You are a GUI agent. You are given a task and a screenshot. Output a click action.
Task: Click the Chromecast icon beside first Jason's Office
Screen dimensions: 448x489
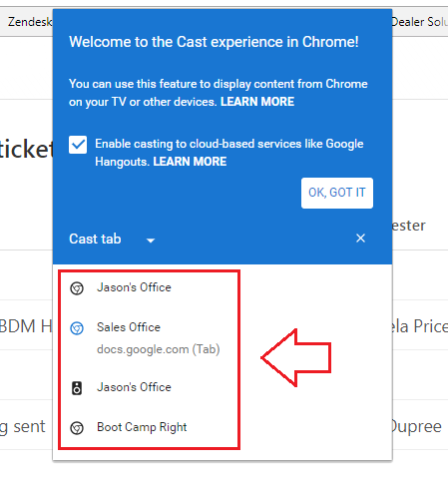[77, 288]
